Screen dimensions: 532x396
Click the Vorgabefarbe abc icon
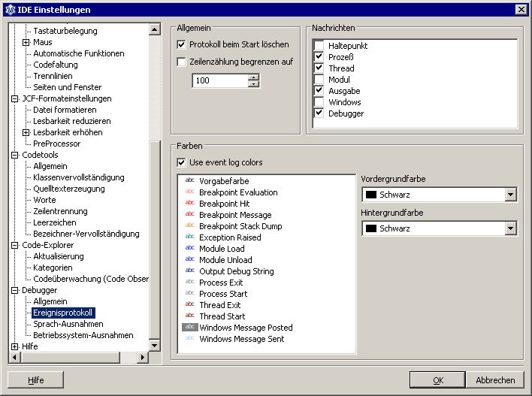(190, 181)
